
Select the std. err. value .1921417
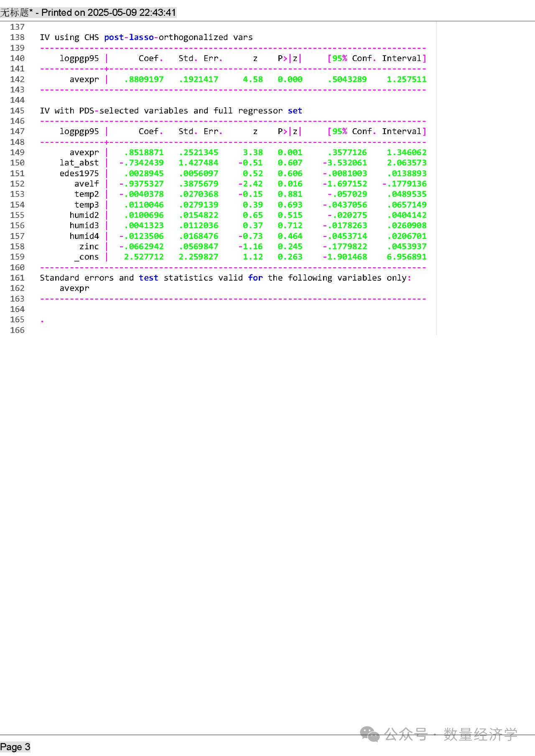[199, 79]
